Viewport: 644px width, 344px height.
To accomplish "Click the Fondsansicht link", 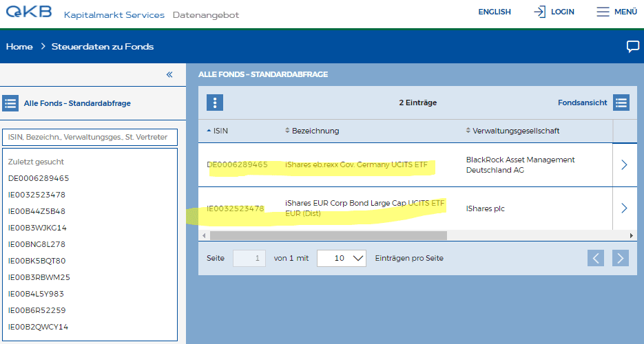I will tap(582, 103).
